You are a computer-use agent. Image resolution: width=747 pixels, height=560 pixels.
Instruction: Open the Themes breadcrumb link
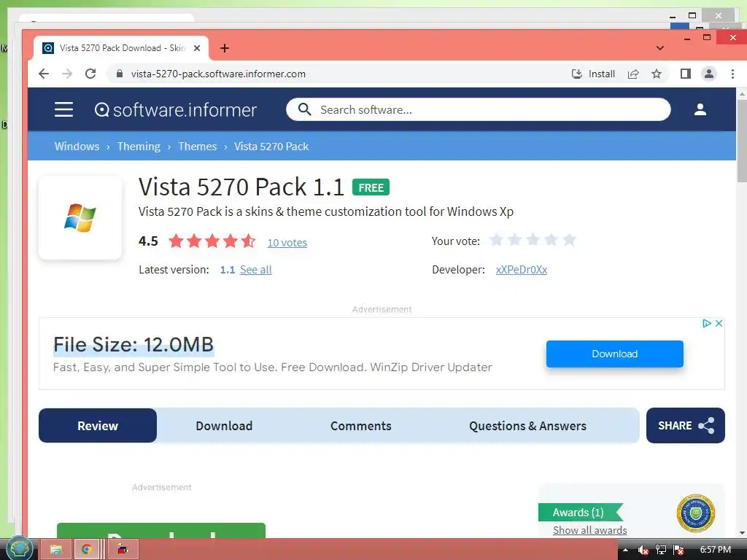[197, 146]
